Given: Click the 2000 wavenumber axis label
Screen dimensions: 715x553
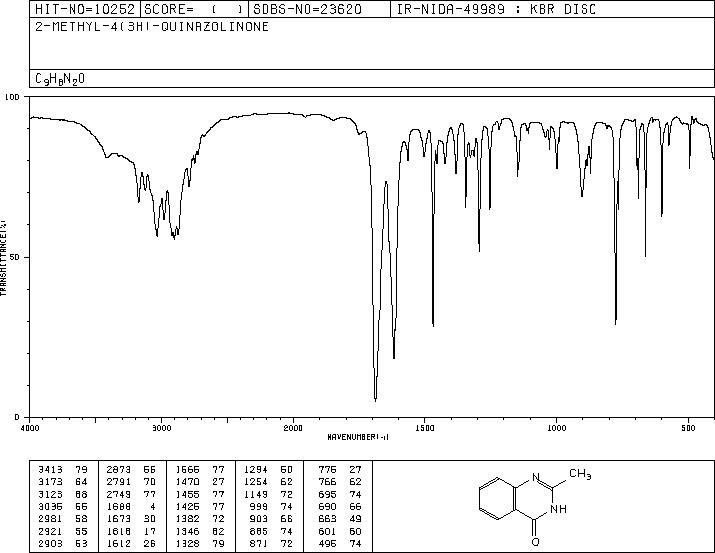Looking at the screenshot, I should click(293, 428).
